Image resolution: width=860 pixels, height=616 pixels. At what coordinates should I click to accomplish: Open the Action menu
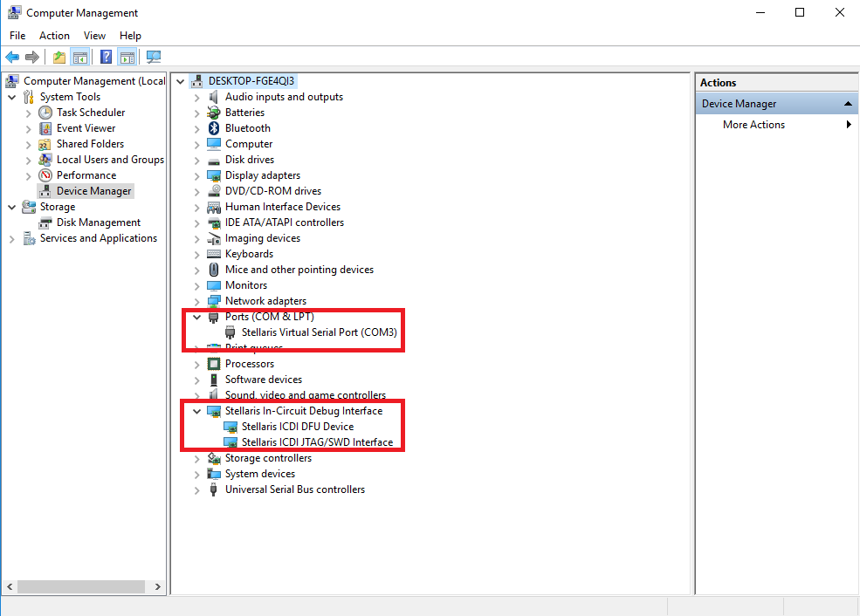54,36
